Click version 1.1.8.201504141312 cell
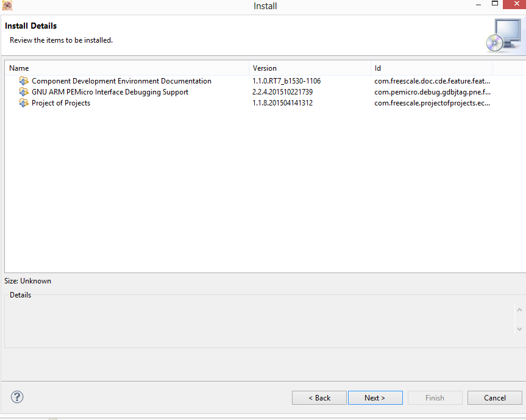This screenshot has height=420, width=526. [282, 103]
